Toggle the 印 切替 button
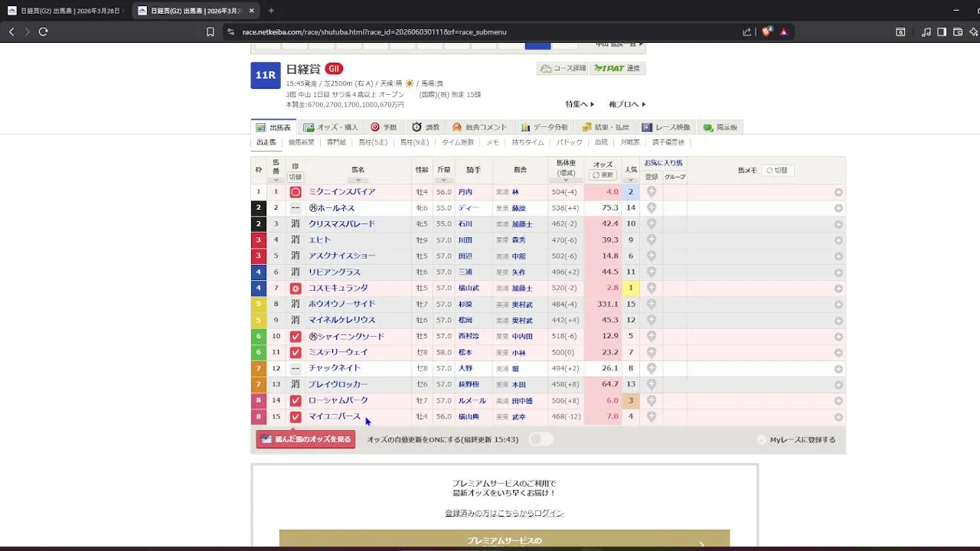The image size is (980, 551). tap(295, 177)
